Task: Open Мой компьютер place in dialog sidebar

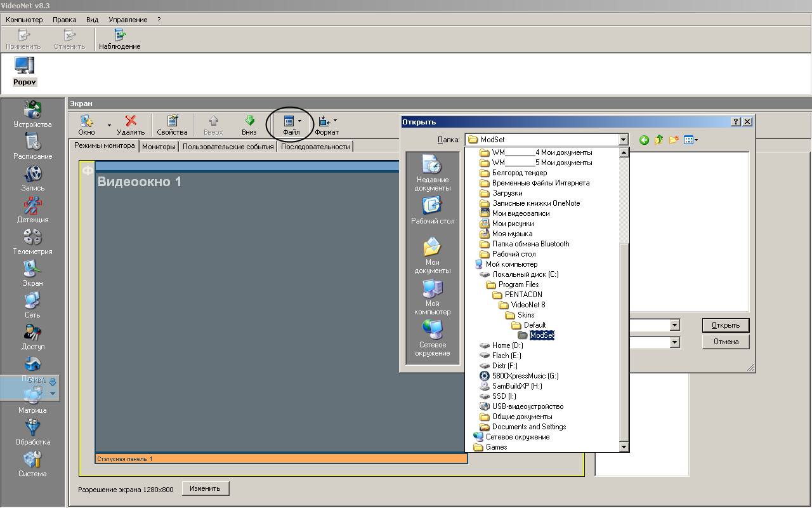Action: point(432,297)
